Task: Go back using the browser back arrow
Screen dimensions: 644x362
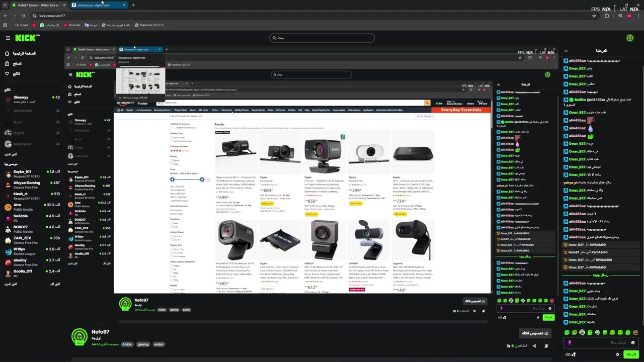Action: [5, 16]
